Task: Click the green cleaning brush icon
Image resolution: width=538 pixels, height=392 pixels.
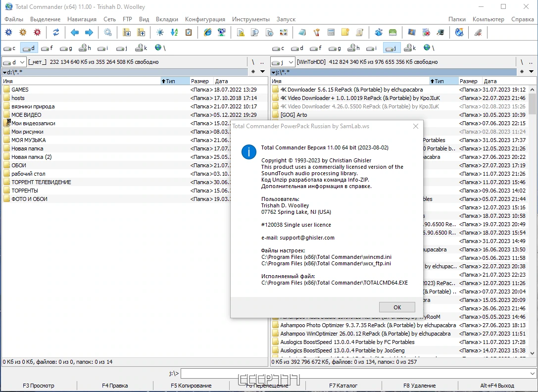Action: pos(392,33)
